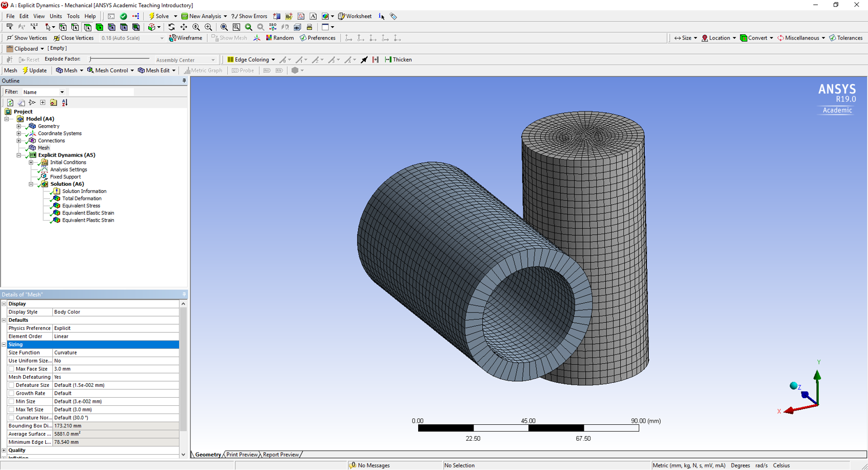Switch to the Print Preview tab
This screenshot has height=470, width=868.
coord(242,455)
